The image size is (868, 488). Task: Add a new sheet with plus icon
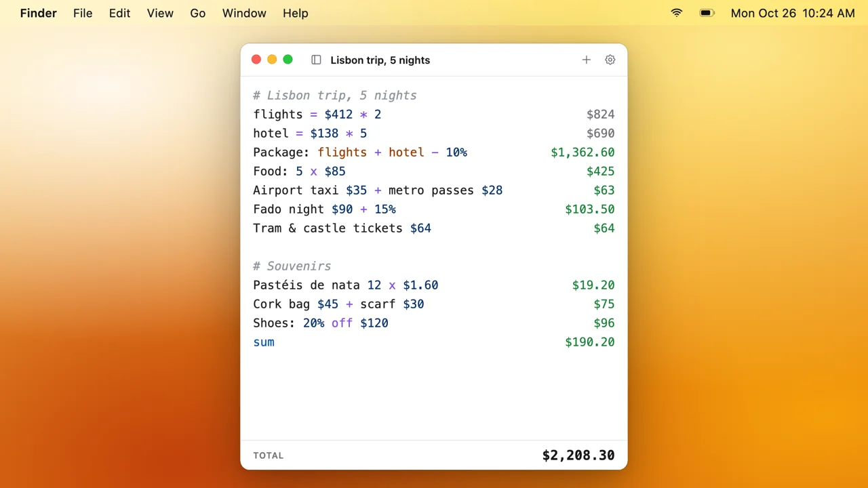coord(587,60)
